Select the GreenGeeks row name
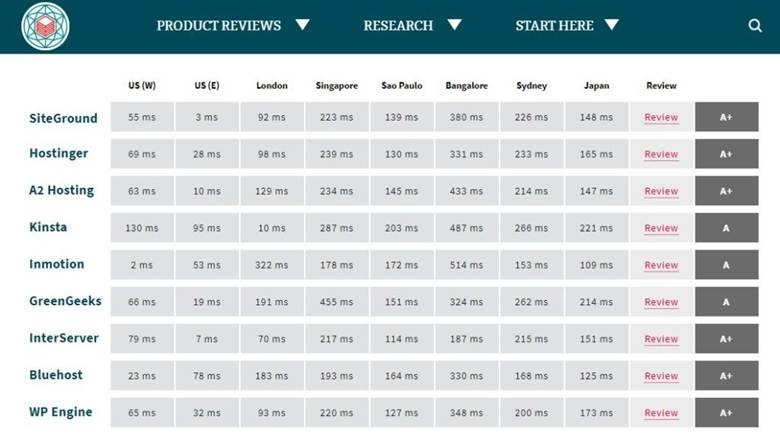This screenshot has height=445, width=780. [65, 301]
